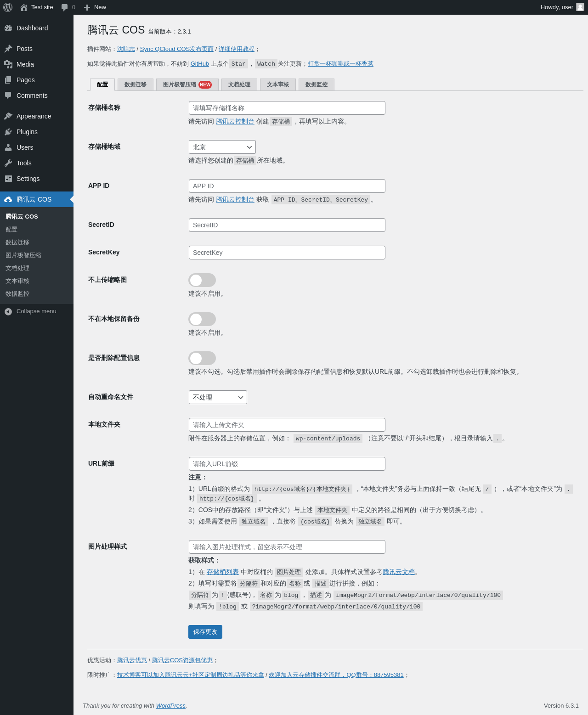Open 腾讯云控制台 link under 存储桶名称
The width and height of the screenshot is (588, 715).
click(235, 122)
